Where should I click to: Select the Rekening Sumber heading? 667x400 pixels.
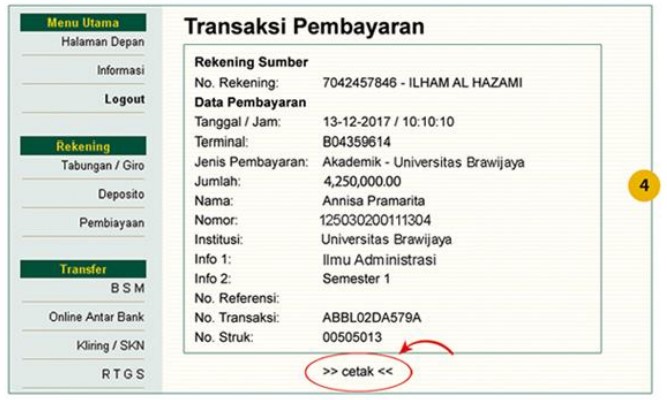click(x=251, y=62)
